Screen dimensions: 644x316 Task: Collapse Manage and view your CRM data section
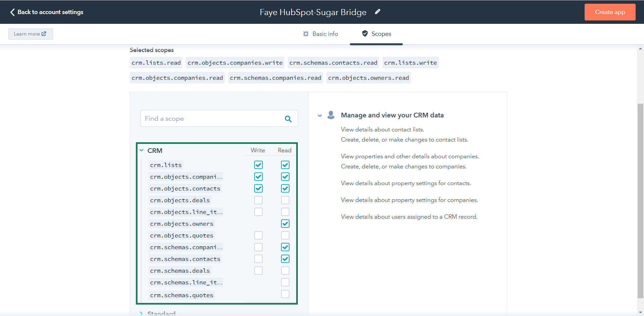(320, 115)
